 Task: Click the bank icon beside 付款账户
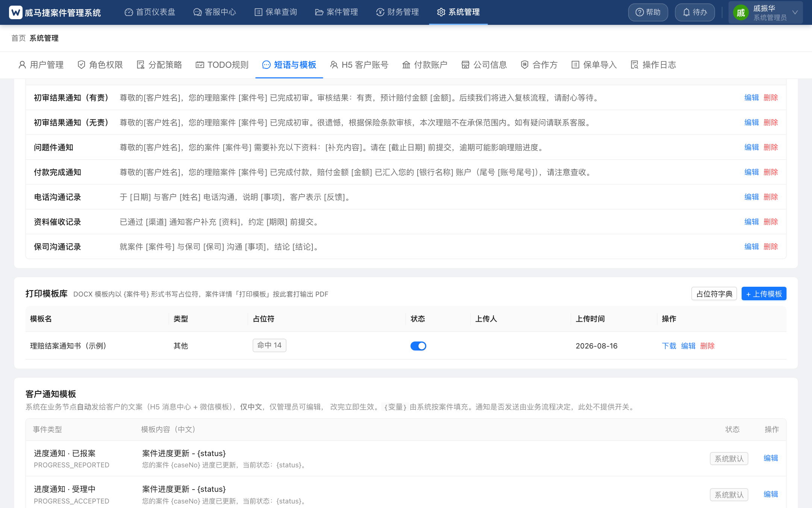click(x=406, y=65)
